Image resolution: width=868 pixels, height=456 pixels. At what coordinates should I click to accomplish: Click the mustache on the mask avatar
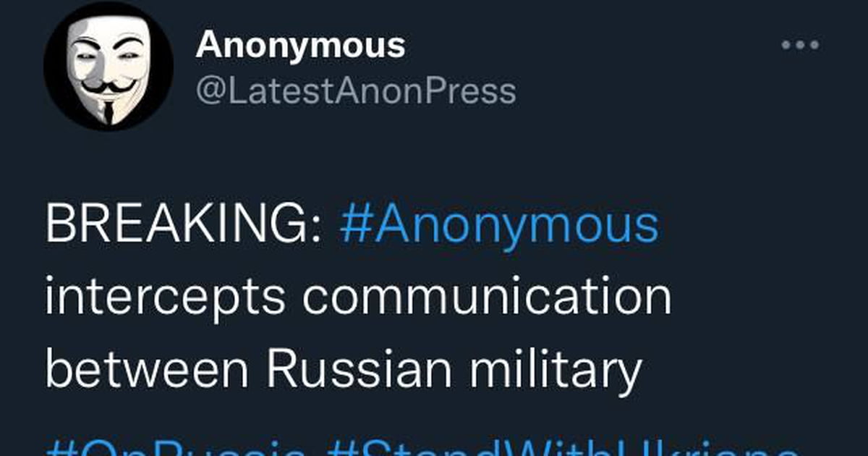point(108,88)
